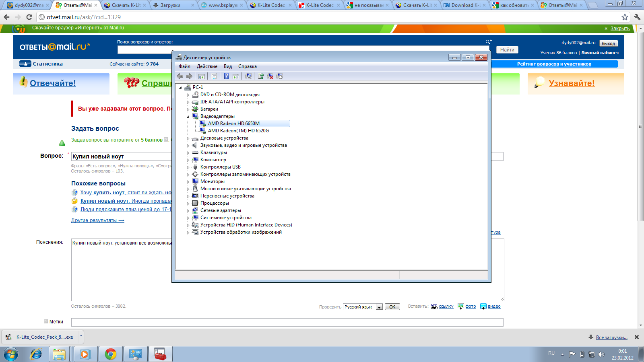This screenshot has width=644, height=362.
Task: Click the Back arrow in Device Manager toolbar
Action: [x=180, y=76]
